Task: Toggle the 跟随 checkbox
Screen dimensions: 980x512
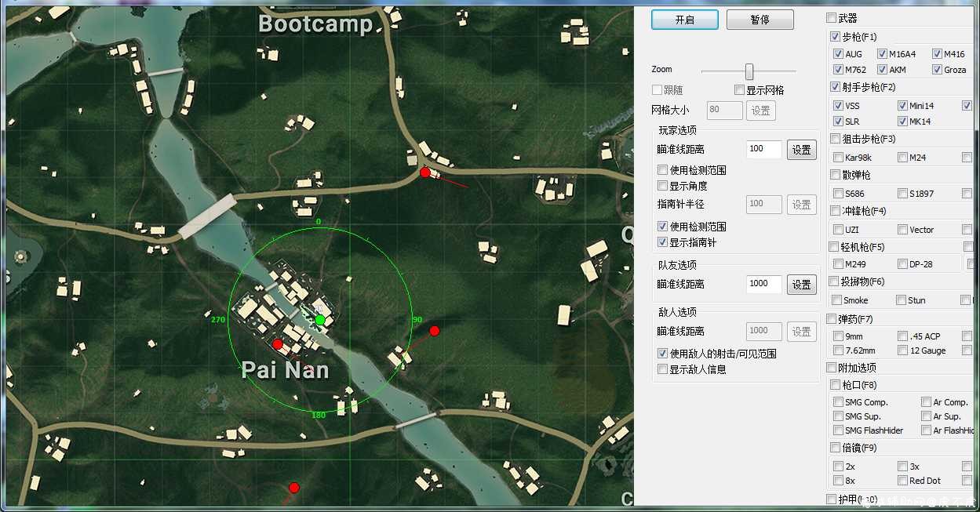Action: [x=657, y=90]
